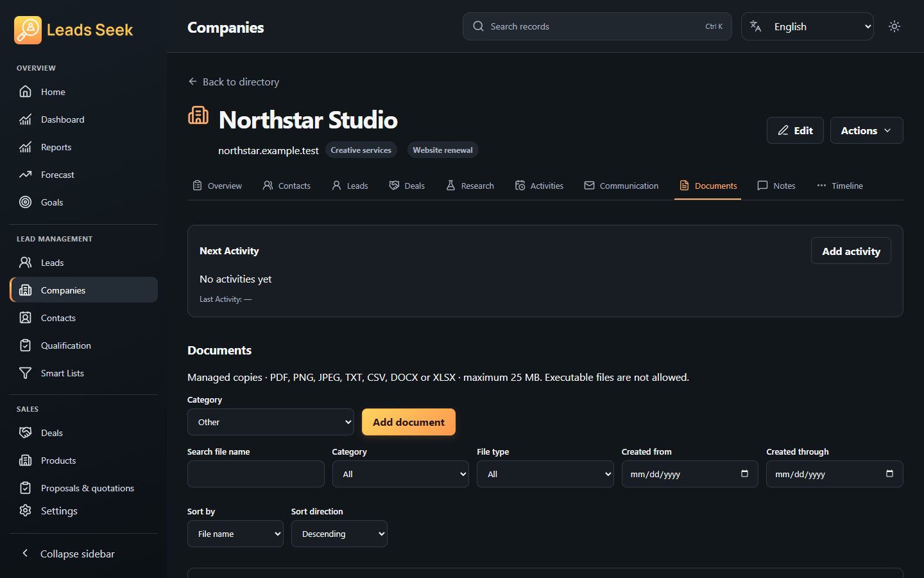Open the Category filter dropdown
924x578 pixels.
coord(400,474)
